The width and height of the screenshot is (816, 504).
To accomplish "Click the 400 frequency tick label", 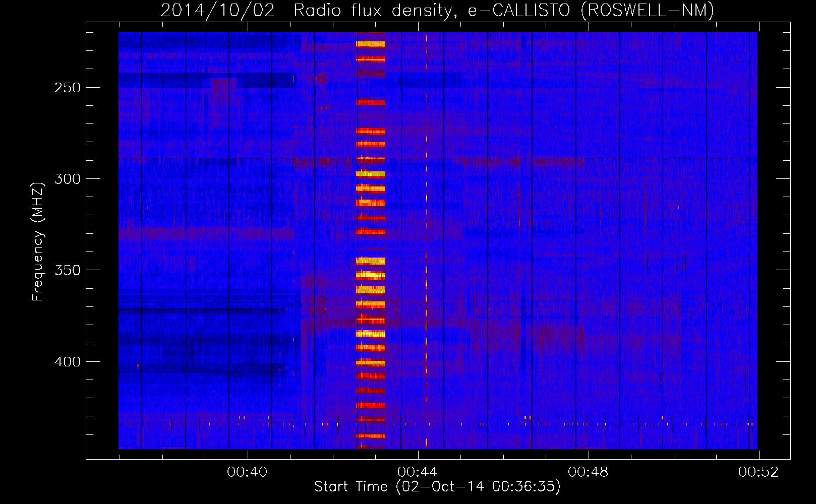I will (x=68, y=362).
